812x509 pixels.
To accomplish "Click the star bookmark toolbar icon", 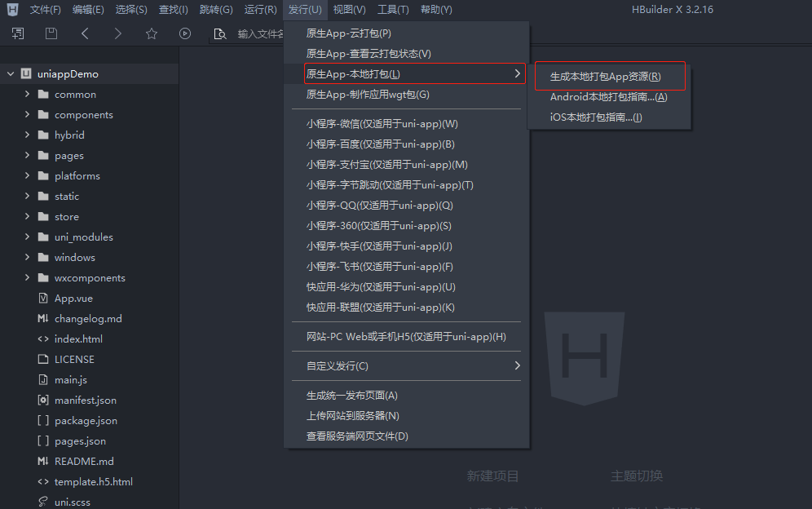I will coord(151,33).
